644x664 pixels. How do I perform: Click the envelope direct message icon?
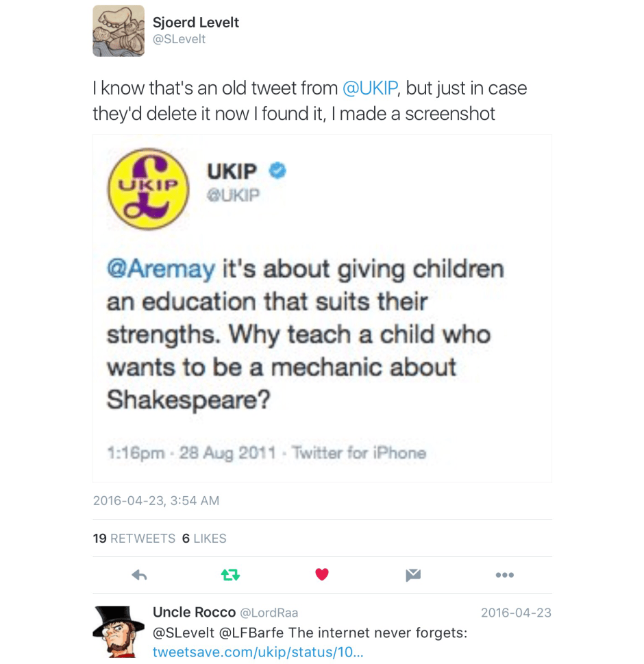point(413,575)
